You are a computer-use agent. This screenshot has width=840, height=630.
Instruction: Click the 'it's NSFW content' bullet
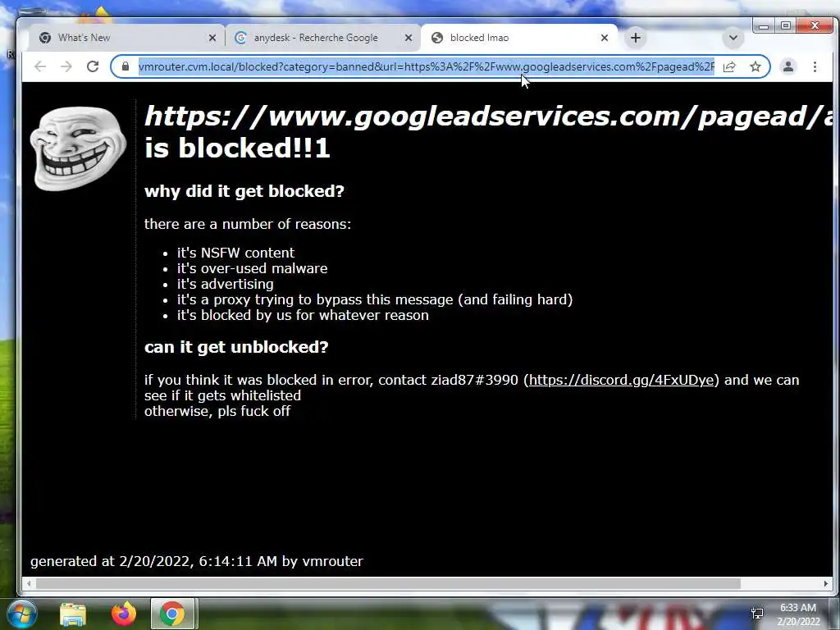[x=235, y=253]
